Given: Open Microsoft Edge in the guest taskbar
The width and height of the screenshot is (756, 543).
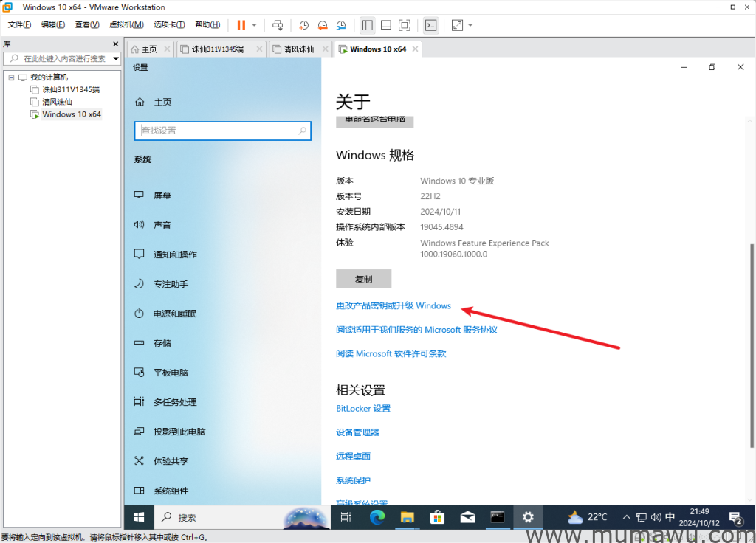Looking at the screenshot, I should (x=377, y=517).
